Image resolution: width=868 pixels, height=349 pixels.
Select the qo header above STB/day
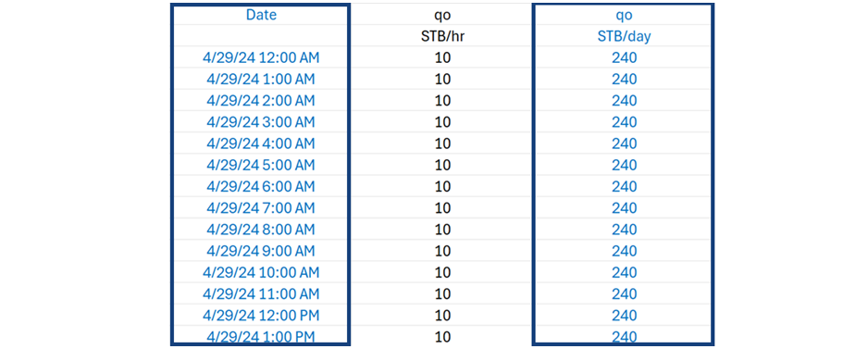point(624,15)
